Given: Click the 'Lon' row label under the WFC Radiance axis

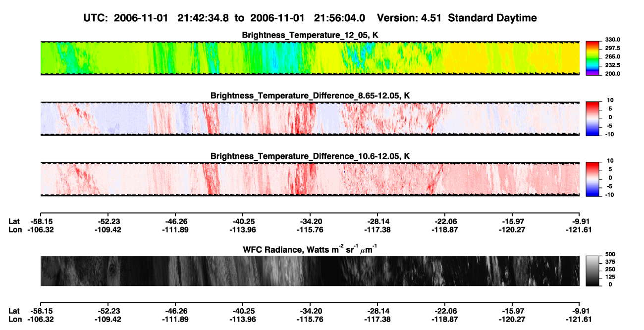Looking at the screenshot, I should coord(15,320).
